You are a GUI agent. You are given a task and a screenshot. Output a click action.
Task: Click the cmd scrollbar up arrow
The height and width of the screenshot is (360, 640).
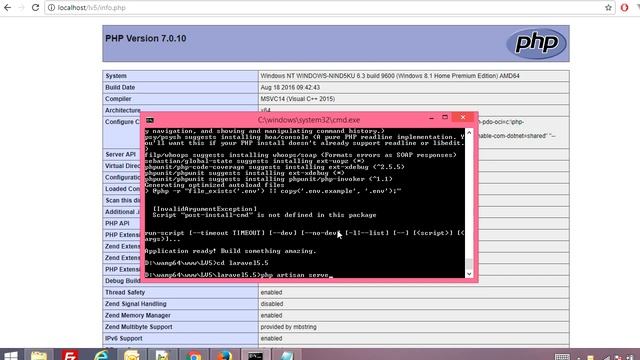[469, 133]
